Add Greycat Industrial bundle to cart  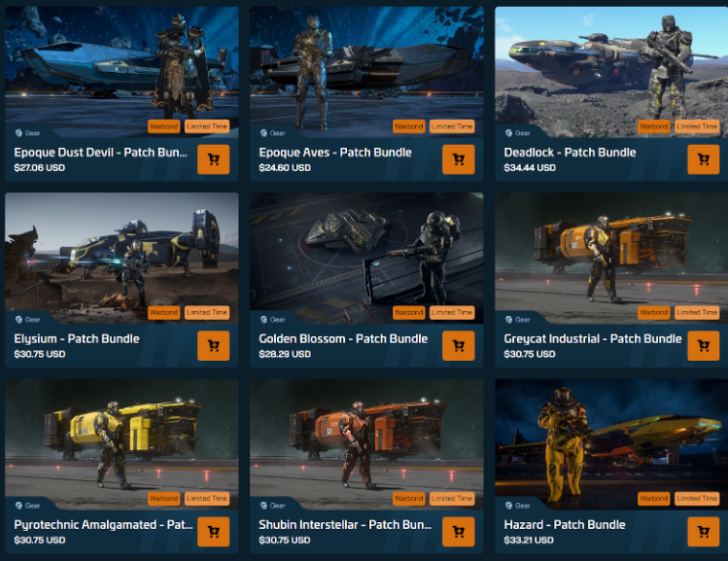point(704,345)
